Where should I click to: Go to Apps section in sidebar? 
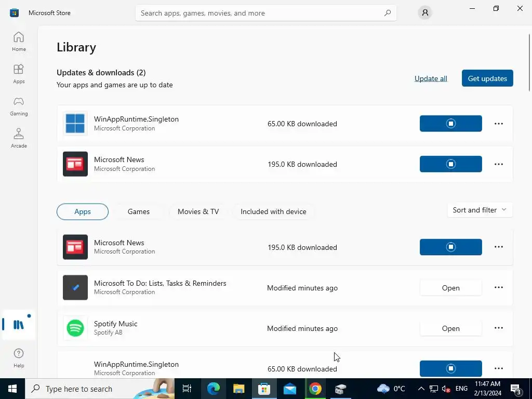[19, 74]
